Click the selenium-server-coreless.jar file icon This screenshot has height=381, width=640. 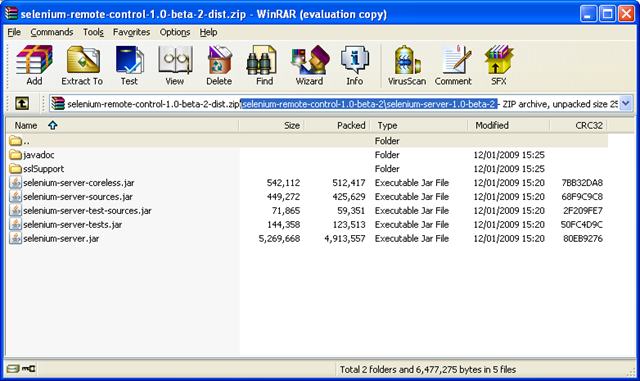coord(16,183)
